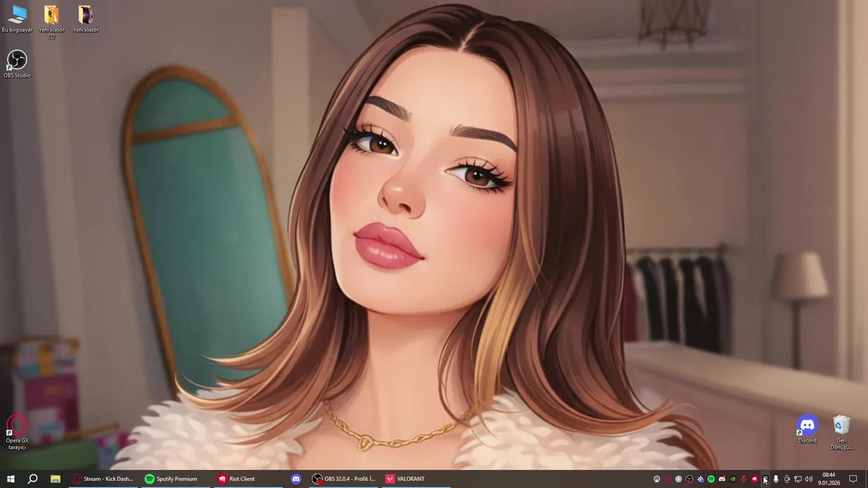Click the Meet Now camera tray icon

tap(787, 479)
